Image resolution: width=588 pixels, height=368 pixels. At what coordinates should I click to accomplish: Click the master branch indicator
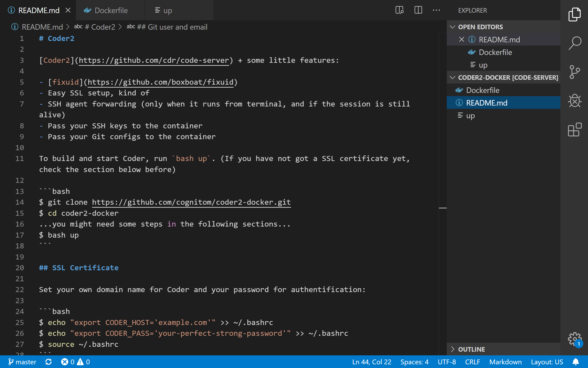22,362
